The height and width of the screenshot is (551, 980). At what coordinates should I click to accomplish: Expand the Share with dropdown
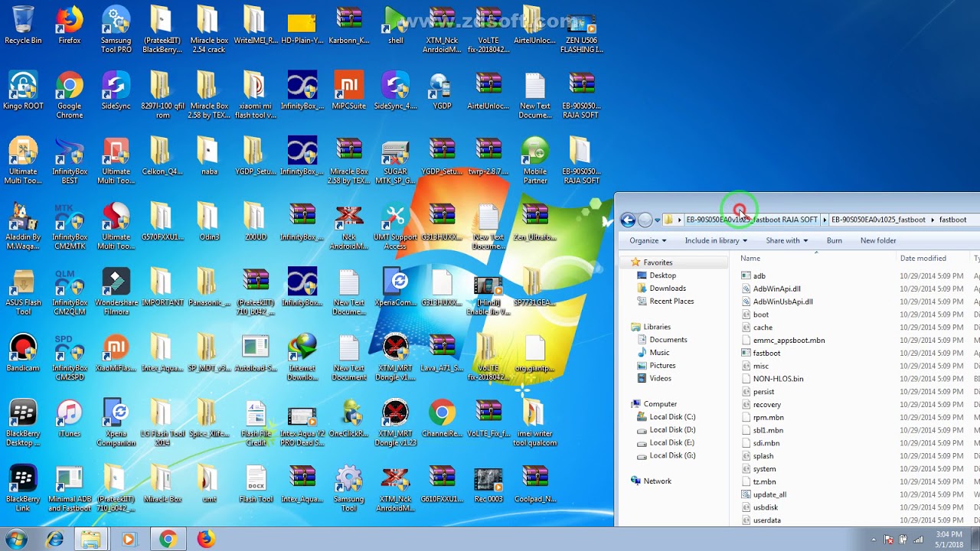tap(787, 240)
